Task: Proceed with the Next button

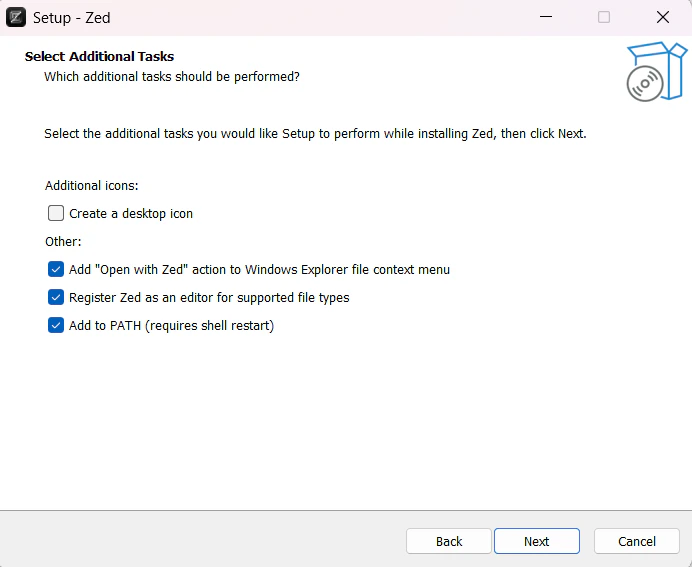Action: (x=537, y=541)
